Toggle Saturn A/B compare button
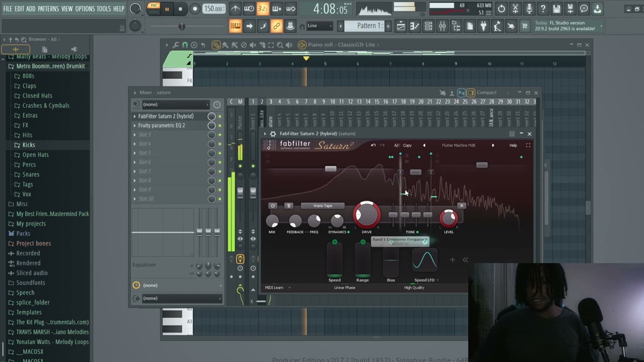Image resolution: width=644 pixels, height=362 pixels. pos(396,145)
